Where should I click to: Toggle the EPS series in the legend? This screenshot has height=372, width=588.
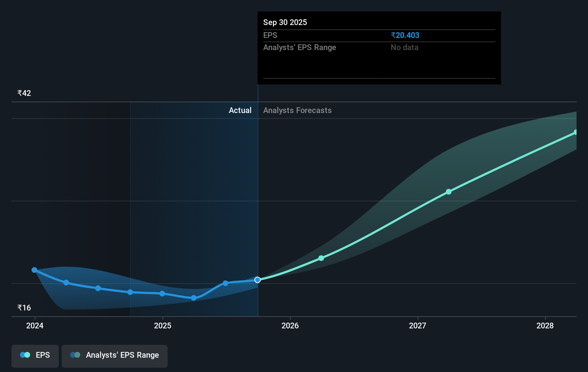(35, 356)
